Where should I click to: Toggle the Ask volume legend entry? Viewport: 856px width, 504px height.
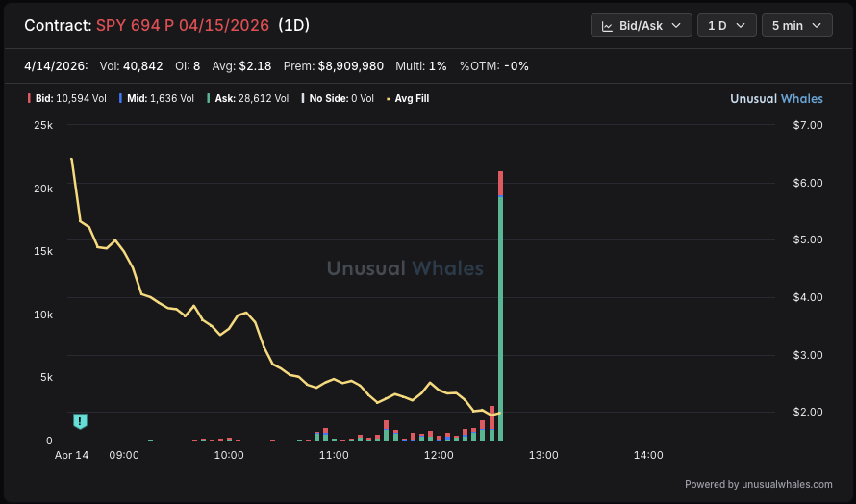click(x=248, y=99)
